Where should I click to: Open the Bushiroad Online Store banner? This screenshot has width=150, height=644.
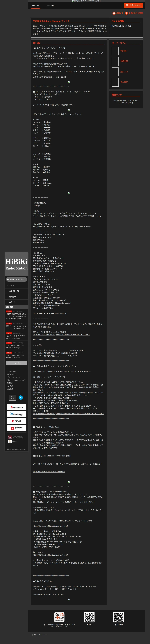click(16, 428)
